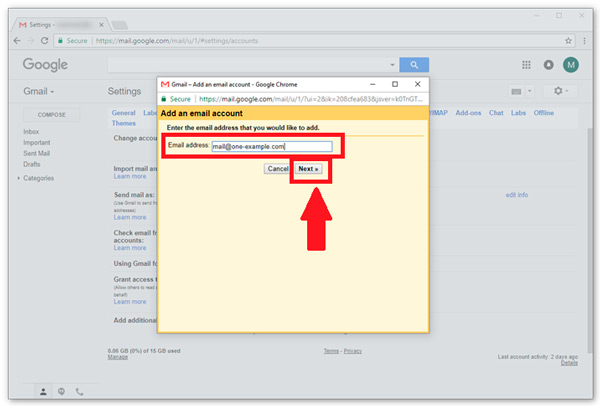Click Learn more under Grant access

[130, 302]
